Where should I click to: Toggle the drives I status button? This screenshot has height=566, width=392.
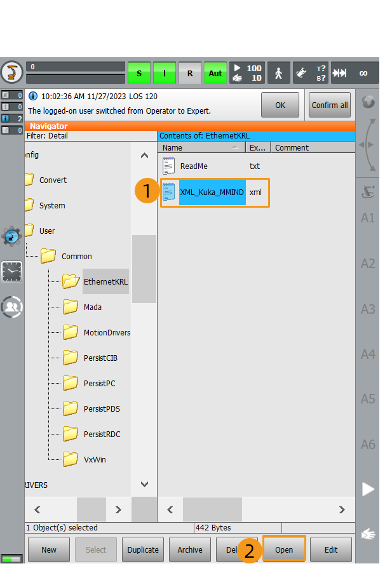(165, 73)
